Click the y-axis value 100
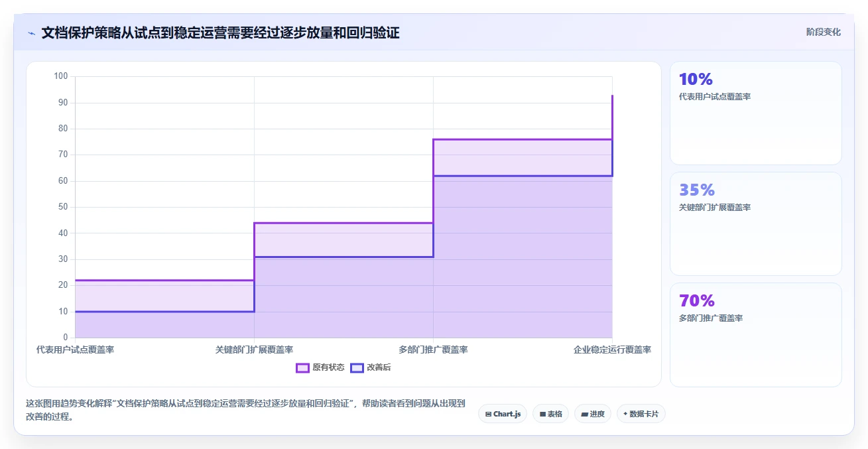 tap(61, 76)
